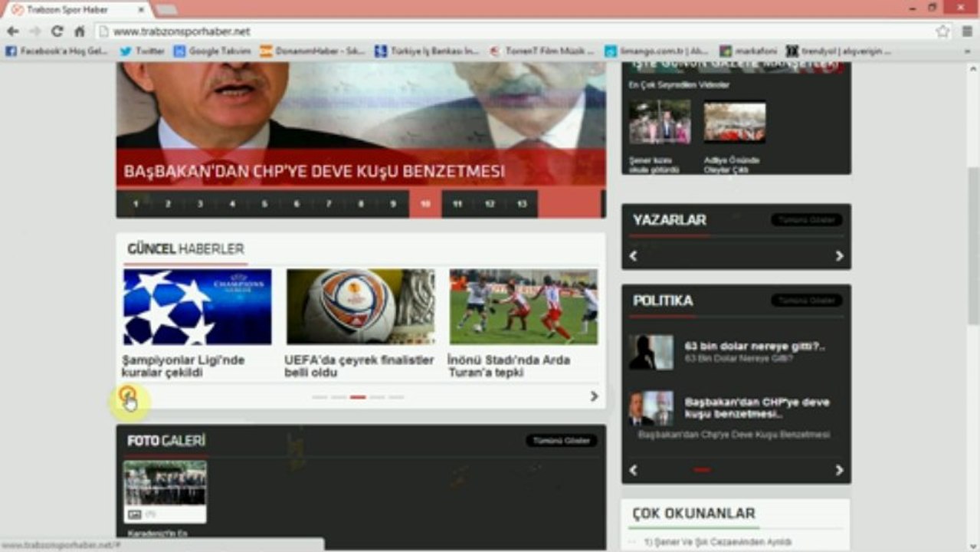This screenshot has width=980, height=552.
Task: Click Tümünü Göster in Foto Galeri
Action: pyautogui.click(x=562, y=441)
